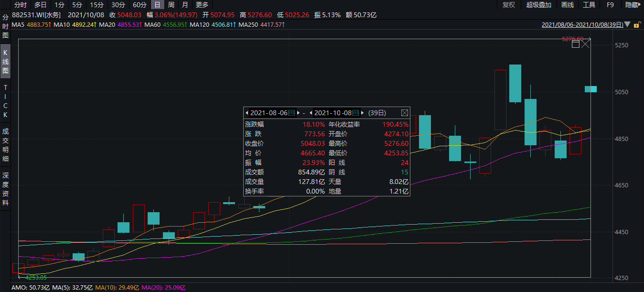Open the 分时图 sidebar view

[5, 26]
